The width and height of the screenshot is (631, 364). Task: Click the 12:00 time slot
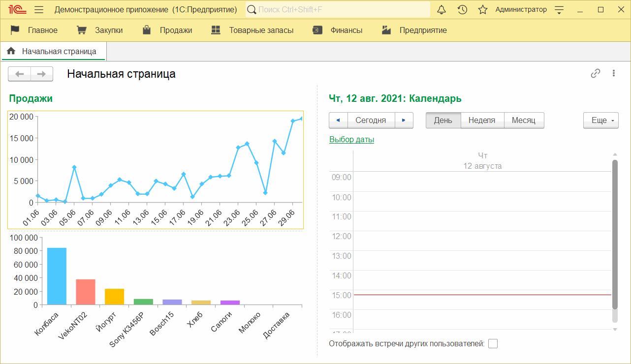[x=482, y=241]
